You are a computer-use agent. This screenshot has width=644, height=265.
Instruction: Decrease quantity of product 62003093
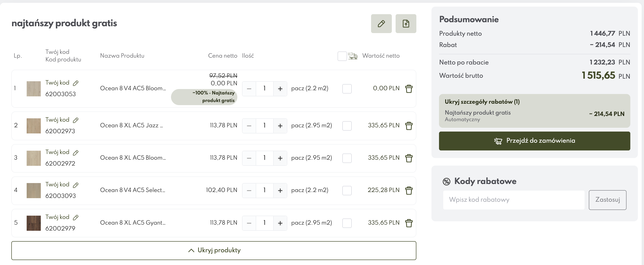(249, 190)
